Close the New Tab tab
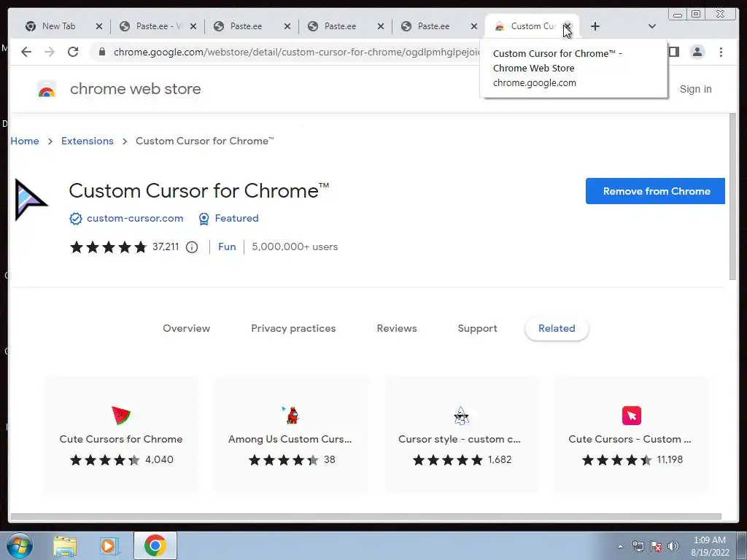The height and width of the screenshot is (560, 747). pyautogui.click(x=99, y=26)
